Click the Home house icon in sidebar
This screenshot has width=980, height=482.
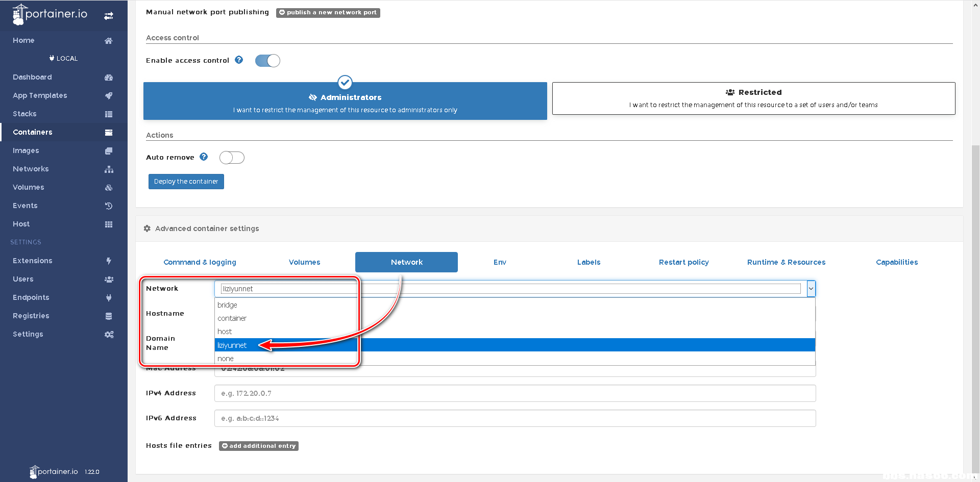pyautogui.click(x=108, y=41)
